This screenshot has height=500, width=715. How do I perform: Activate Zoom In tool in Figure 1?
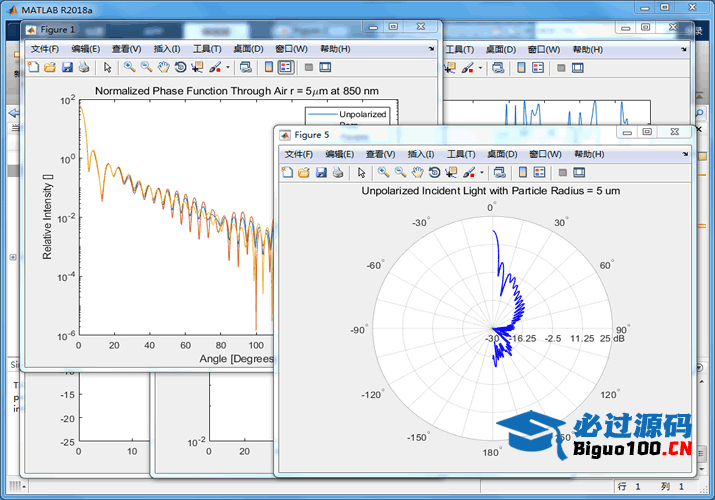click(x=130, y=67)
